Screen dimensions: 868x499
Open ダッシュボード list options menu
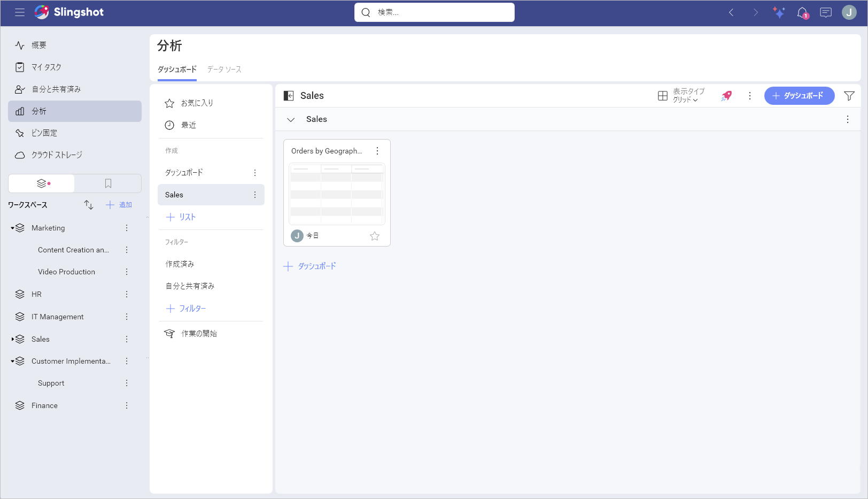pos(255,173)
